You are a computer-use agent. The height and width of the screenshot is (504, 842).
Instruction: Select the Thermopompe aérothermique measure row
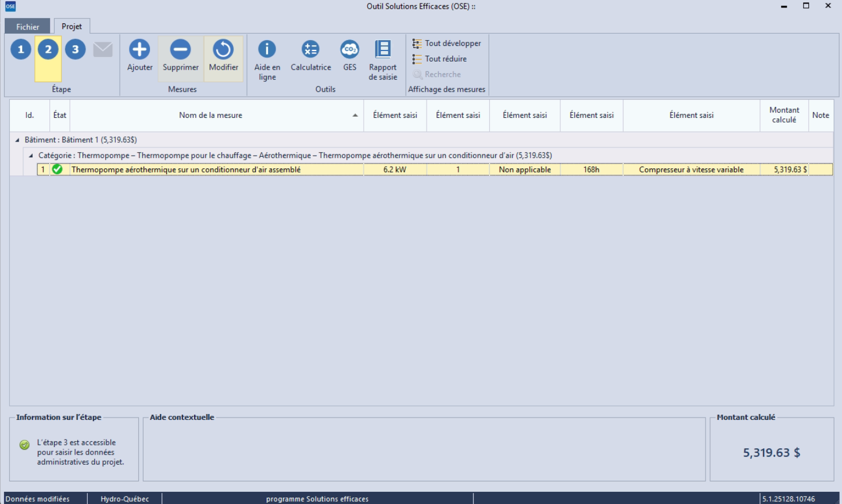pos(186,170)
